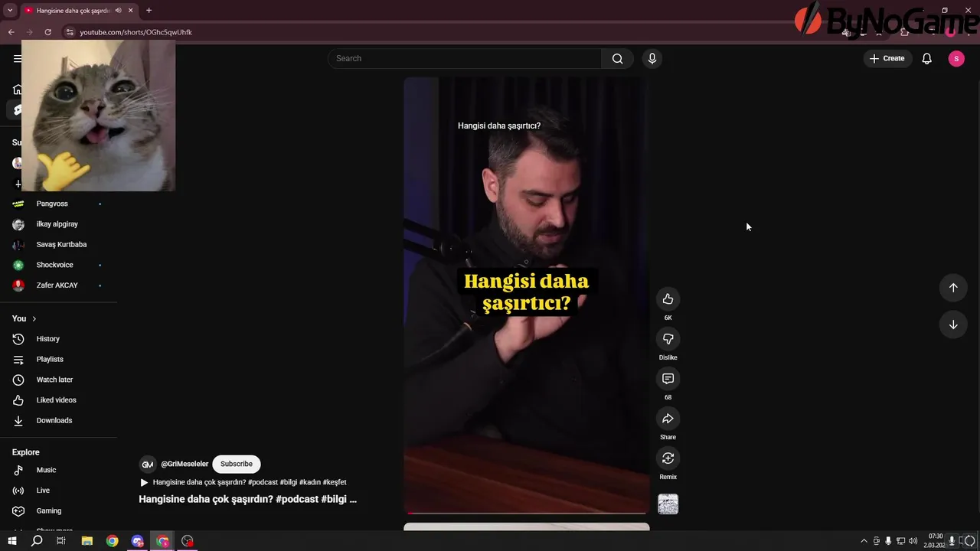Open the comments showing 68
The width and height of the screenshot is (980, 551).
pos(668,379)
